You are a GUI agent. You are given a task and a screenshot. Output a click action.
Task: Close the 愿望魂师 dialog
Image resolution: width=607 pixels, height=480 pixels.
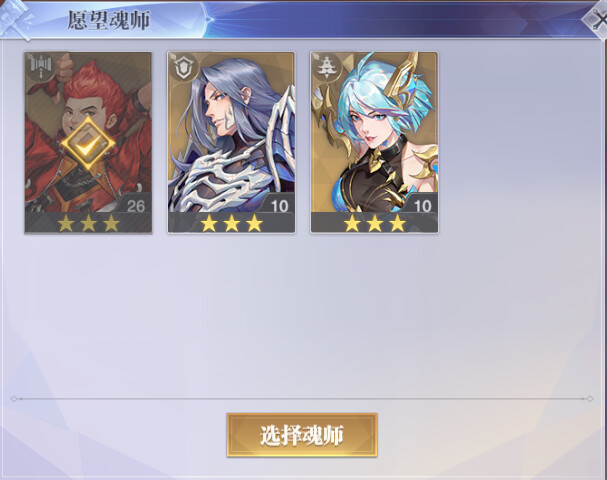click(598, 20)
